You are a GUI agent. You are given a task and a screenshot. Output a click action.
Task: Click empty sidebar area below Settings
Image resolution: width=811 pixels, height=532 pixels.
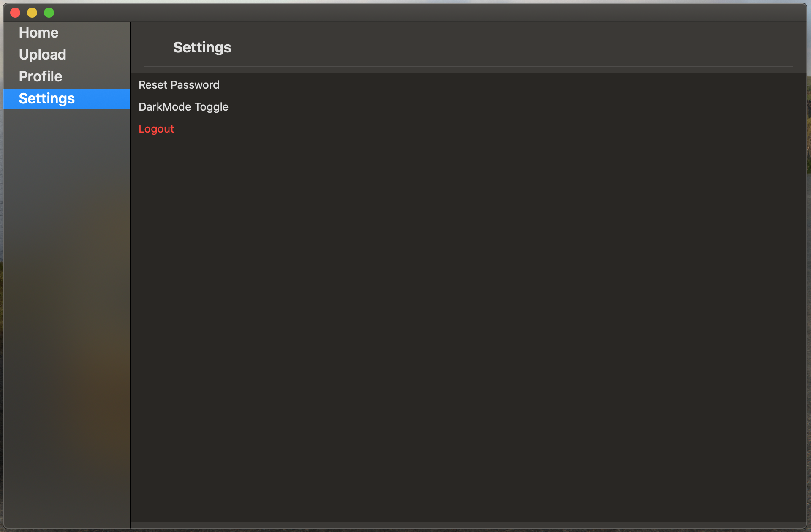67,296
